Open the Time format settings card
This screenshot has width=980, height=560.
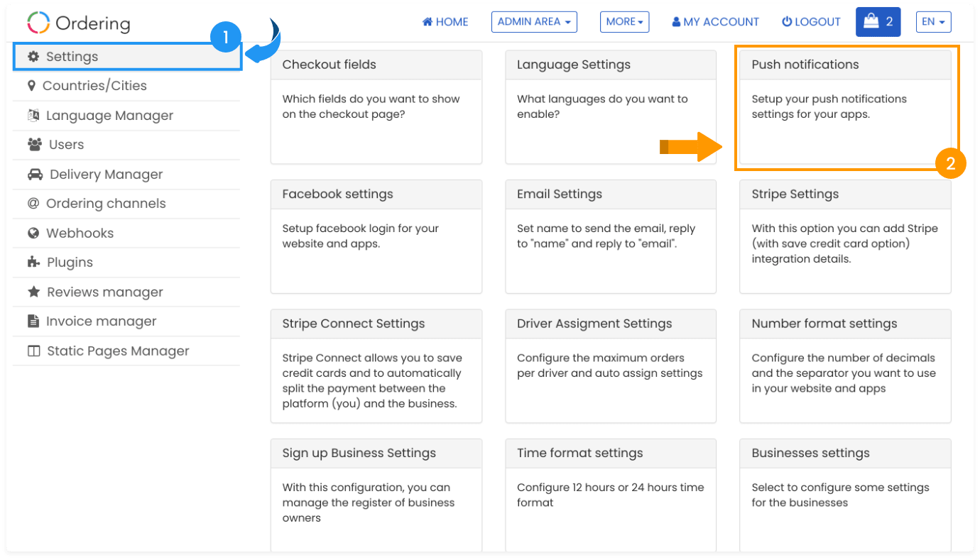(x=611, y=495)
